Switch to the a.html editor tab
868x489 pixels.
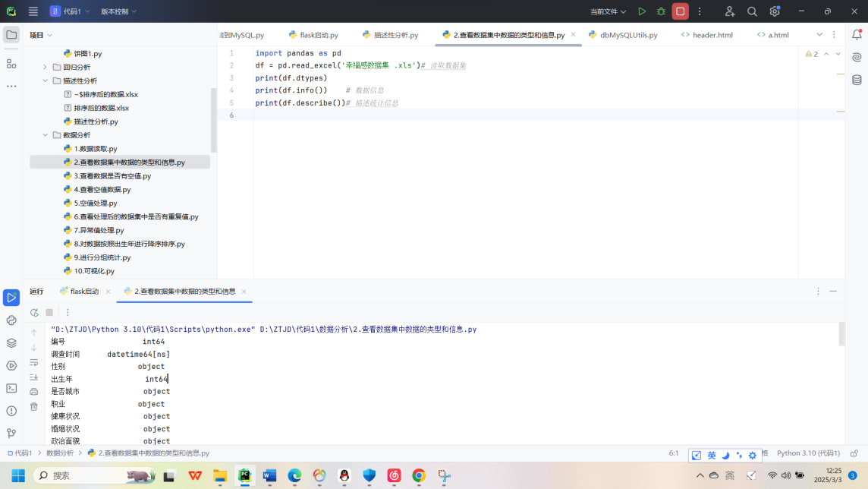773,35
